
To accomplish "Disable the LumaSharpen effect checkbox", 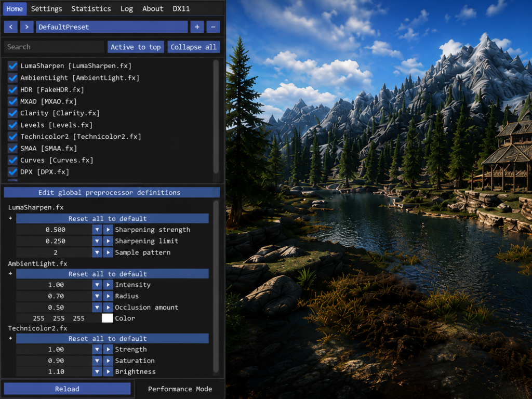I will click(13, 66).
